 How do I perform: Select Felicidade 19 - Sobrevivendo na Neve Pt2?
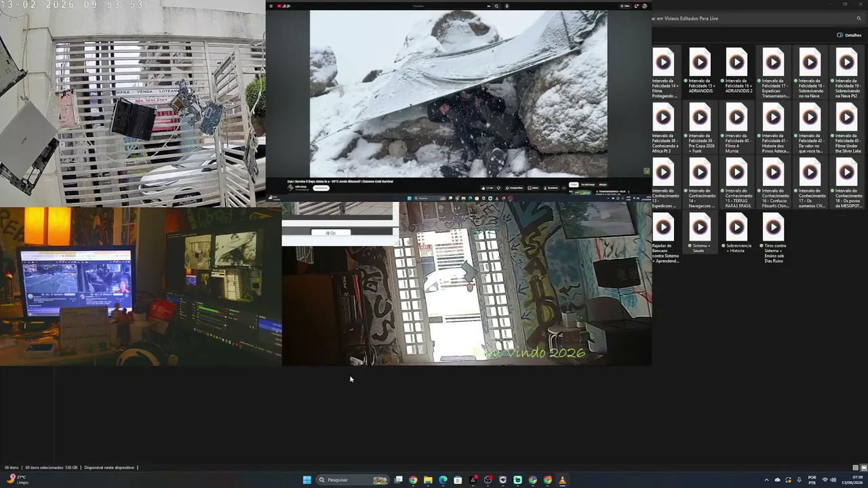pyautogui.click(x=846, y=73)
